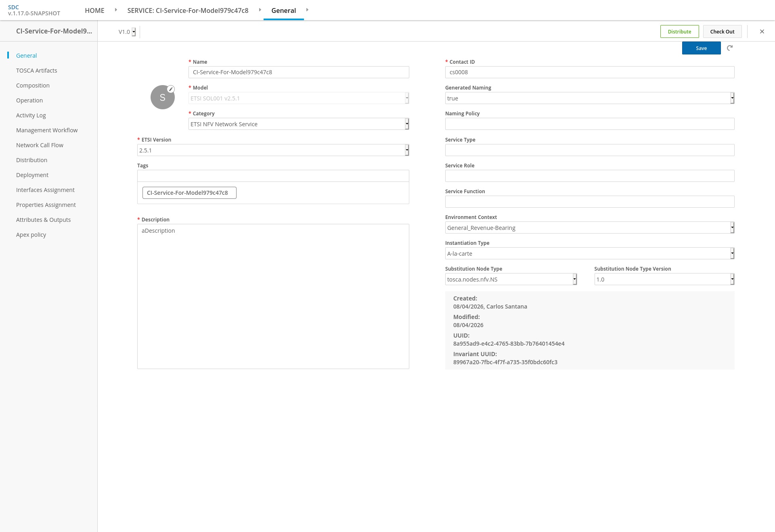Image resolution: width=775 pixels, height=532 pixels.
Task: Click the Distribute button
Action: (679, 31)
